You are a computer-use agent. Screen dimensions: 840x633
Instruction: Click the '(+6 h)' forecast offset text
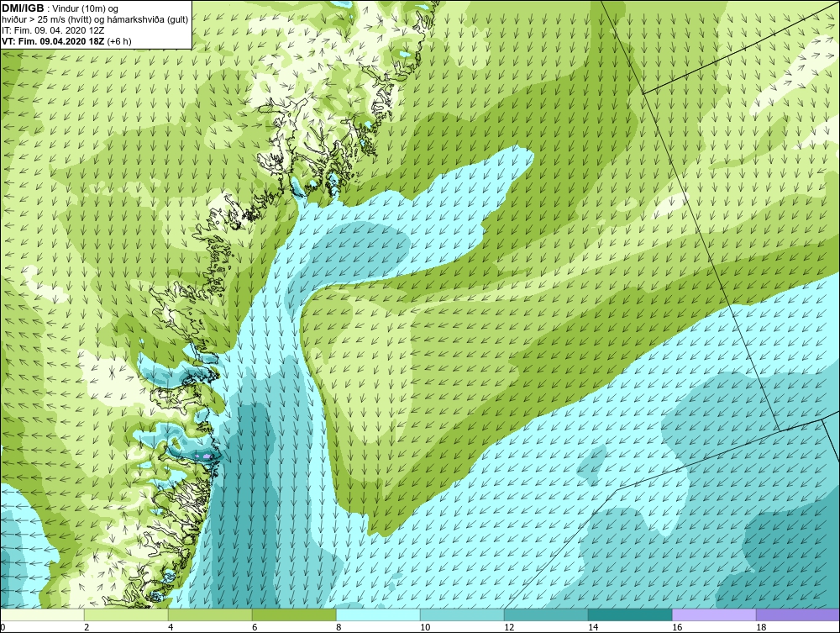tap(119, 41)
